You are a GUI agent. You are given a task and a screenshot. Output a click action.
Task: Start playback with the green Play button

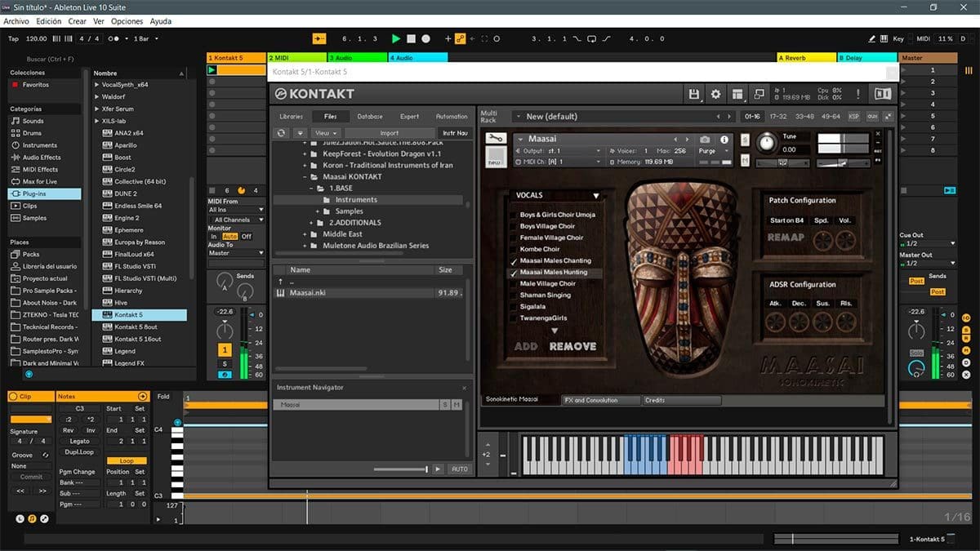tap(396, 38)
